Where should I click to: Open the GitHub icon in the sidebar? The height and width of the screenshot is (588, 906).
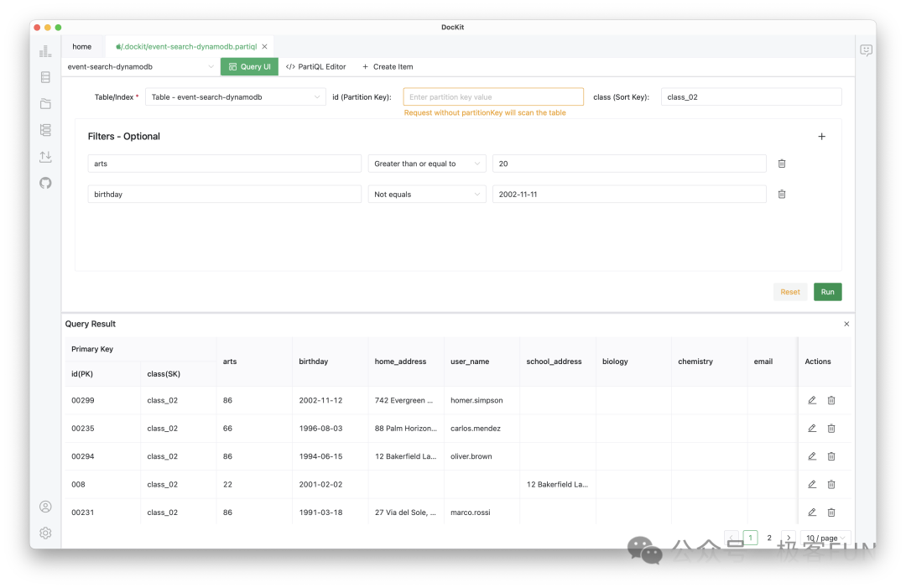click(x=45, y=183)
